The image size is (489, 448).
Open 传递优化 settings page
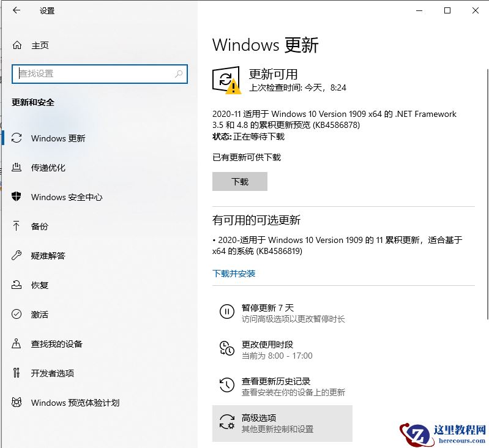(48, 168)
